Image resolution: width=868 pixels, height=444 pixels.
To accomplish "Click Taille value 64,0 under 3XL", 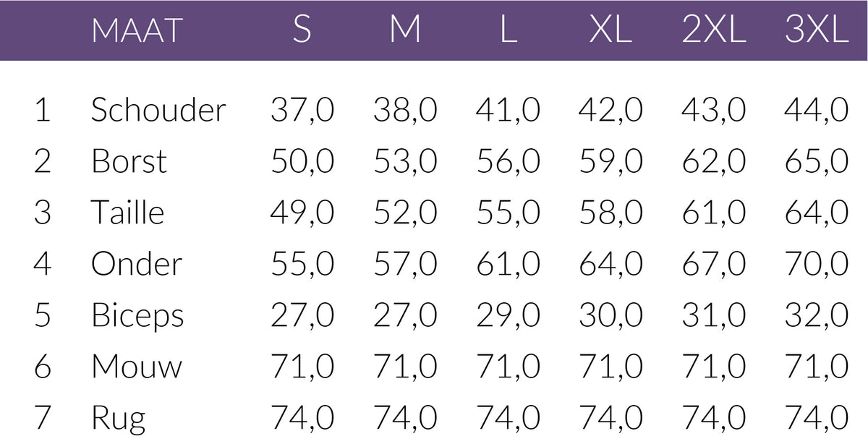I will coord(816,213).
